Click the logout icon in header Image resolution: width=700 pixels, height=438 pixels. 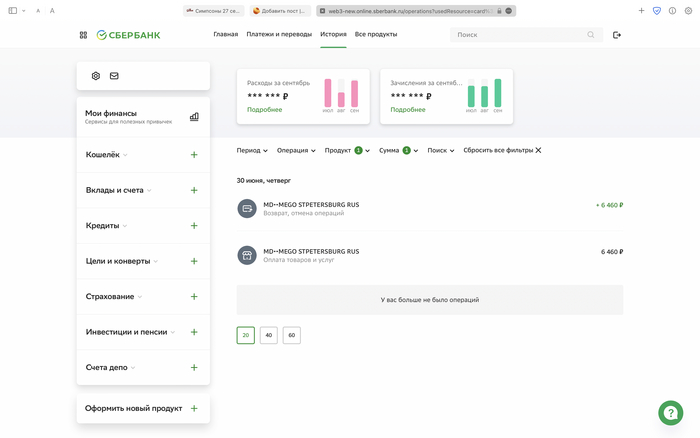coord(617,35)
